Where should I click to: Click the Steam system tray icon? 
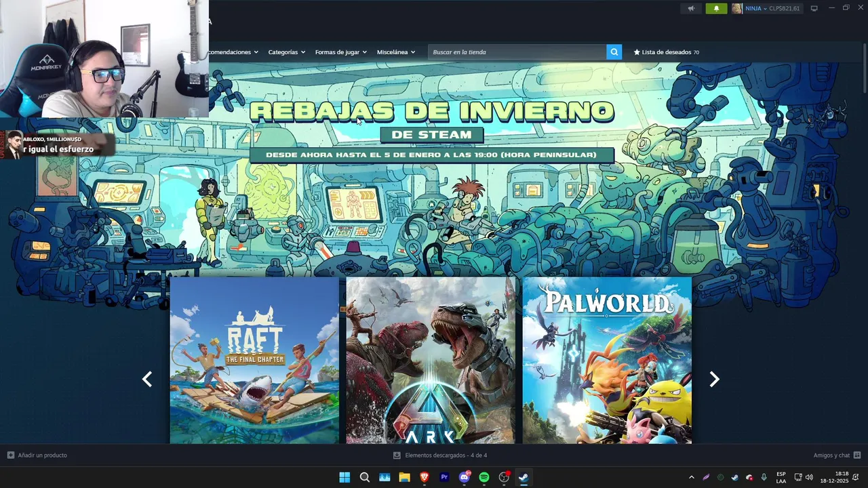(734, 477)
